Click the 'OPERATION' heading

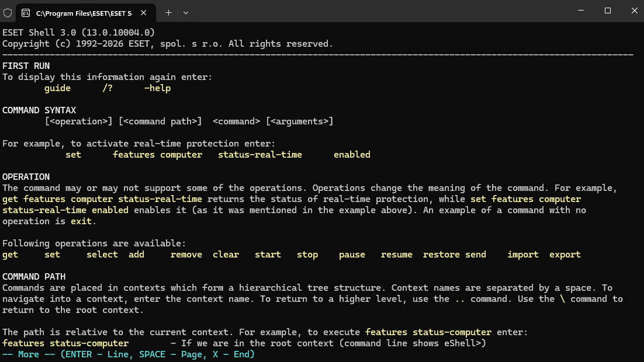pyautogui.click(x=26, y=176)
